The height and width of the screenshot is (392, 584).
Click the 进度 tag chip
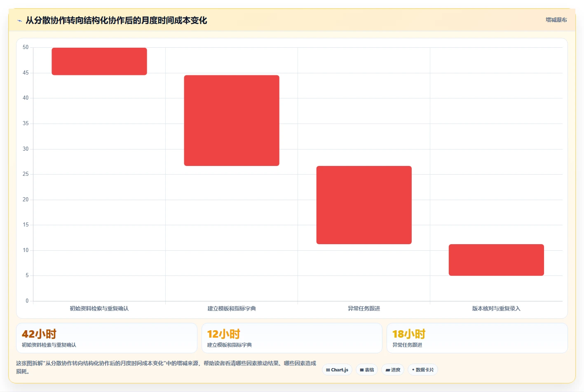tap(393, 370)
